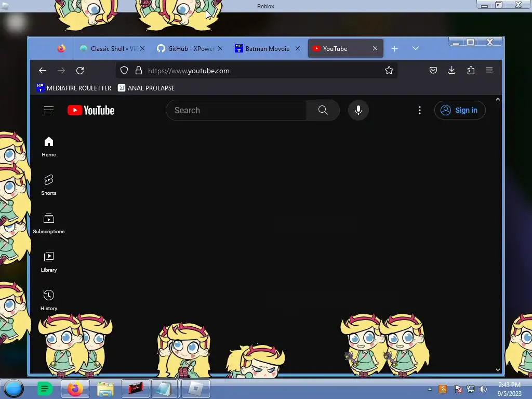532x399 pixels.
Task: Open Library in the sidebar
Action: (48, 262)
